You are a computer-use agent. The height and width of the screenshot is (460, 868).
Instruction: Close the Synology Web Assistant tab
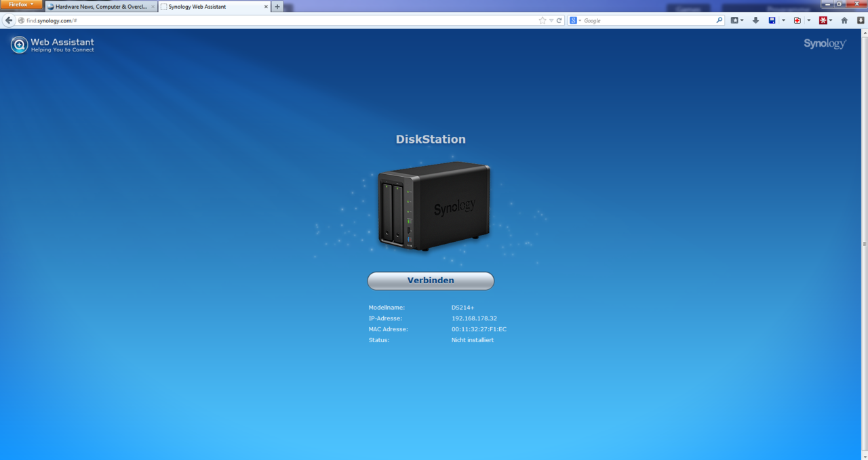click(x=266, y=7)
